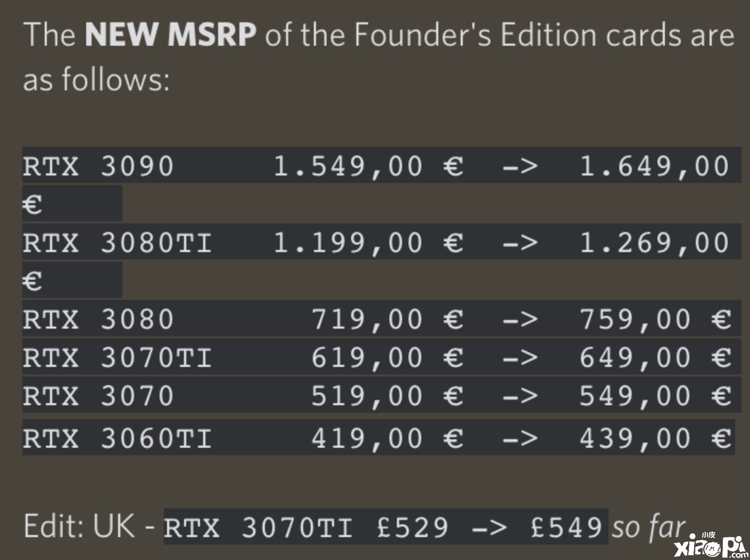This screenshot has width=750, height=560.
Task: Click the RTX 3080TI new price 1.269,00
Action: pos(654,243)
